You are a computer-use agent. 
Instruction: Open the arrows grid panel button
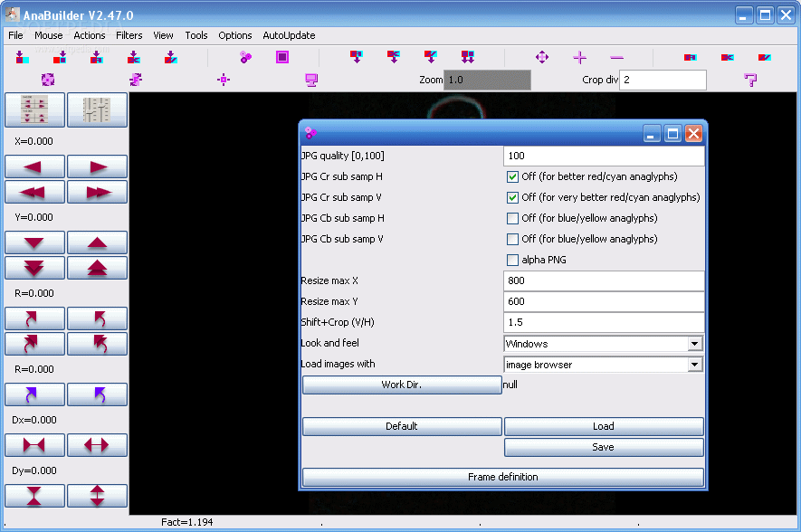(34, 109)
